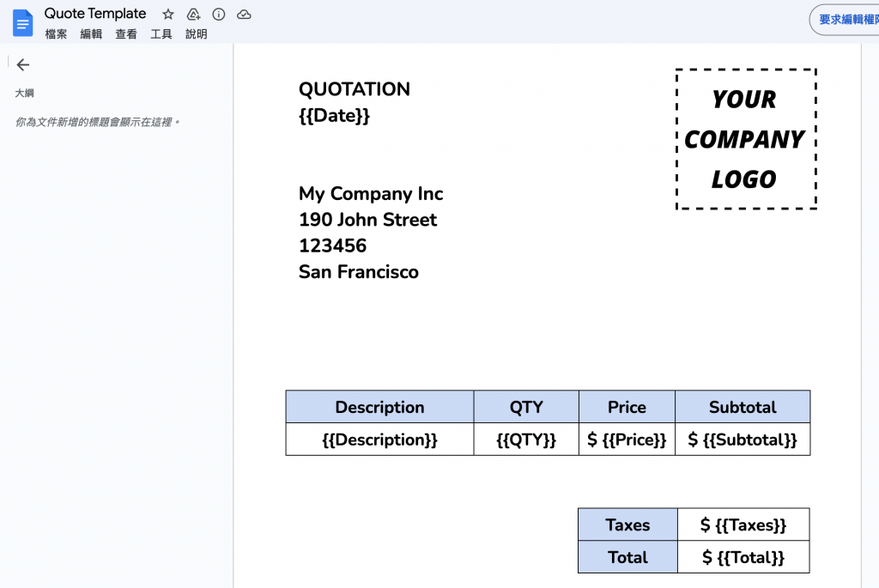Close the outline panel with back arrow
Viewport: 879px width, 588px height.
[23, 64]
